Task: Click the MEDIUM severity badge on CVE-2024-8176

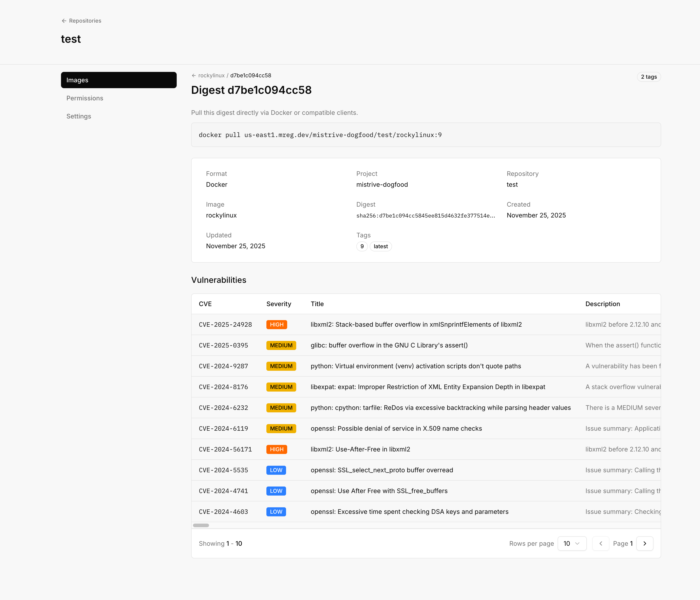Action: click(x=281, y=387)
